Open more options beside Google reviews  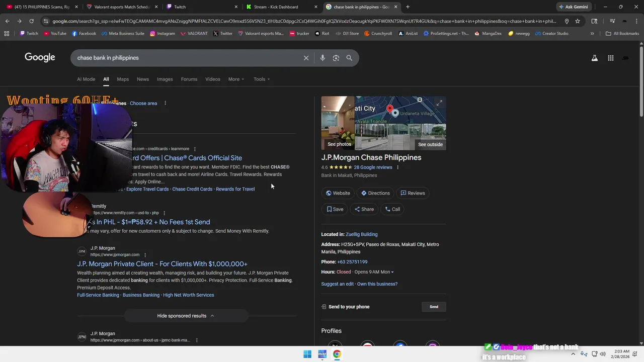(x=397, y=167)
